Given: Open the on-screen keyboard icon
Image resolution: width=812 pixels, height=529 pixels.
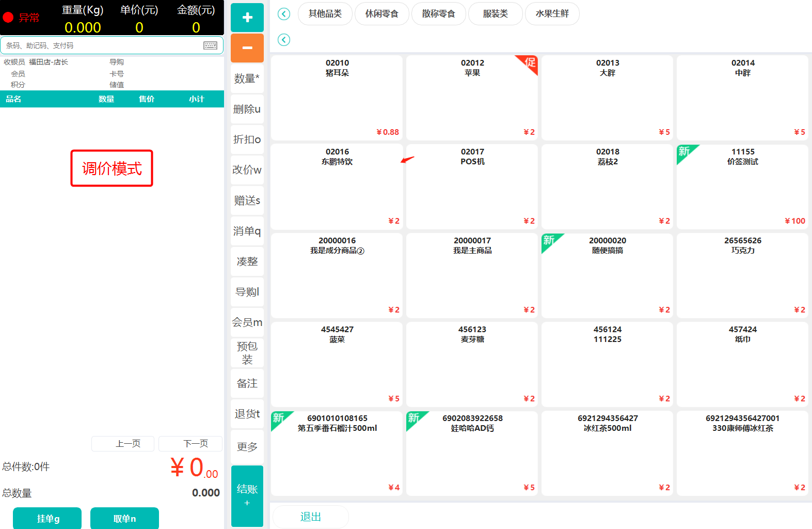Looking at the screenshot, I should (x=210, y=45).
